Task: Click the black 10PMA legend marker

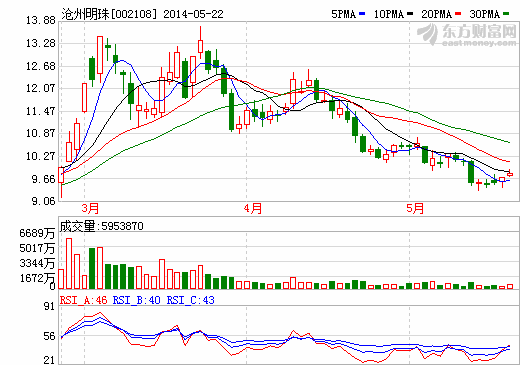Action: click(x=410, y=14)
